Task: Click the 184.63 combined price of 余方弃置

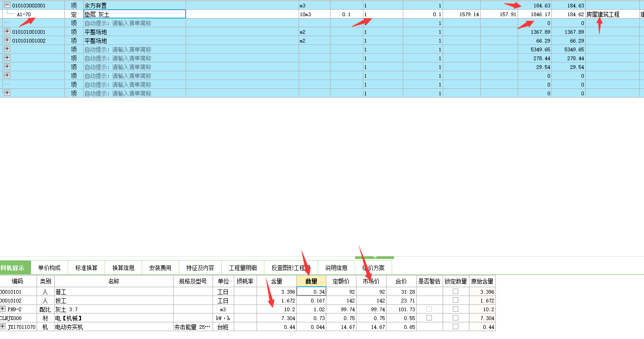Action: (x=535, y=6)
